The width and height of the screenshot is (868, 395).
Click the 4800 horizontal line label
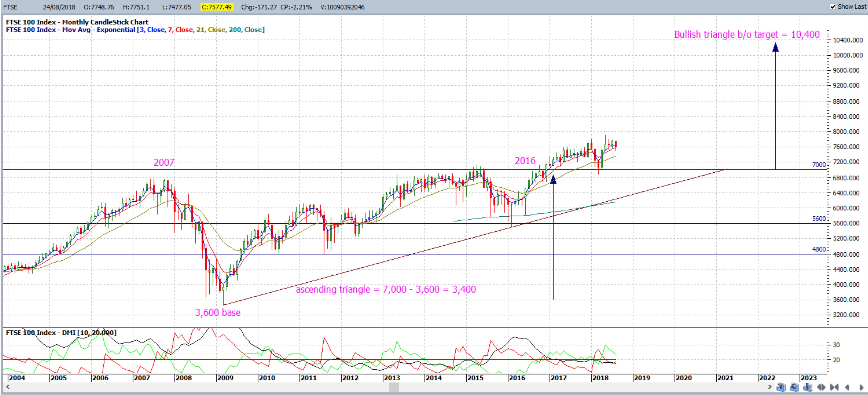[819, 249]
